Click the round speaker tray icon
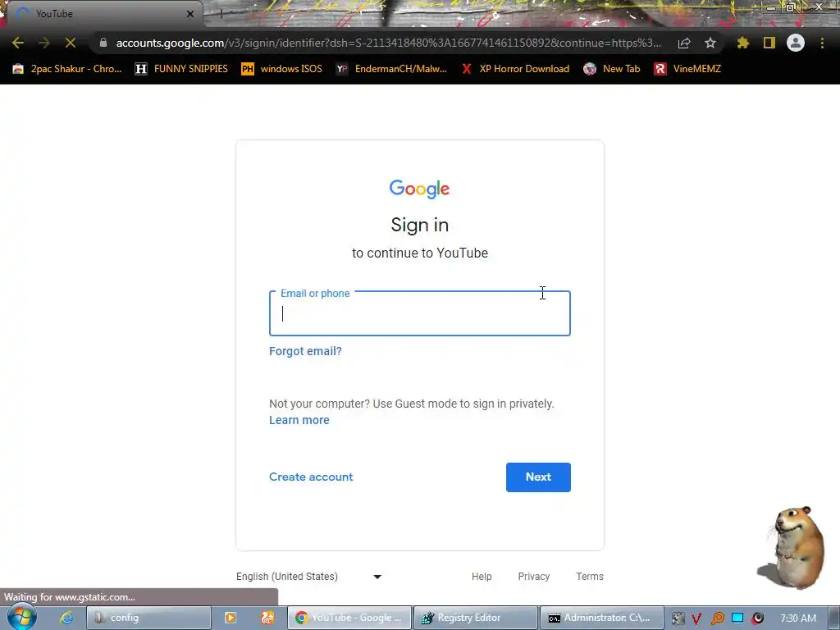Screen dimensions: 840x630 (x=757, y=619)
